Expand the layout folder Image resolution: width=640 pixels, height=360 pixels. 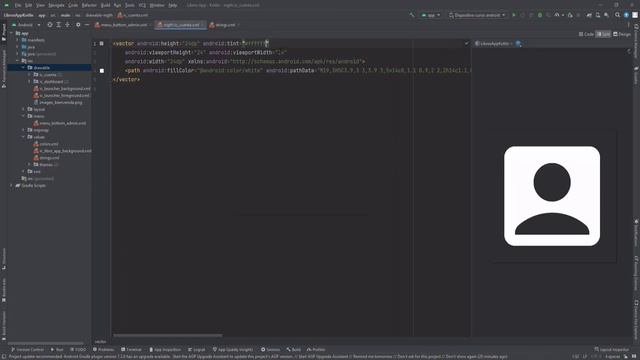[x=24, y=109]
